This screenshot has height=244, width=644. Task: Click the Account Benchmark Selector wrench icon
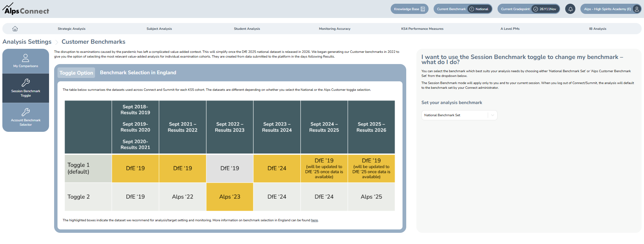[x=26, y=112]
